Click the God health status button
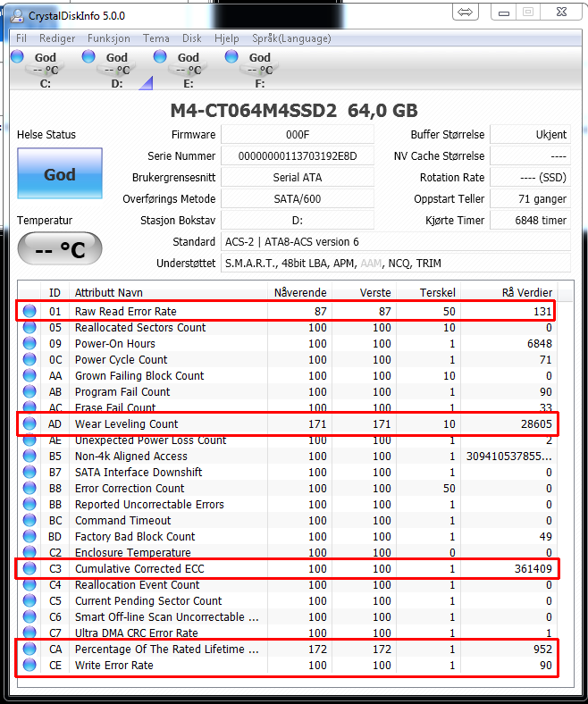Viewport: 588px width, 704px height. [x=60, y=173]
